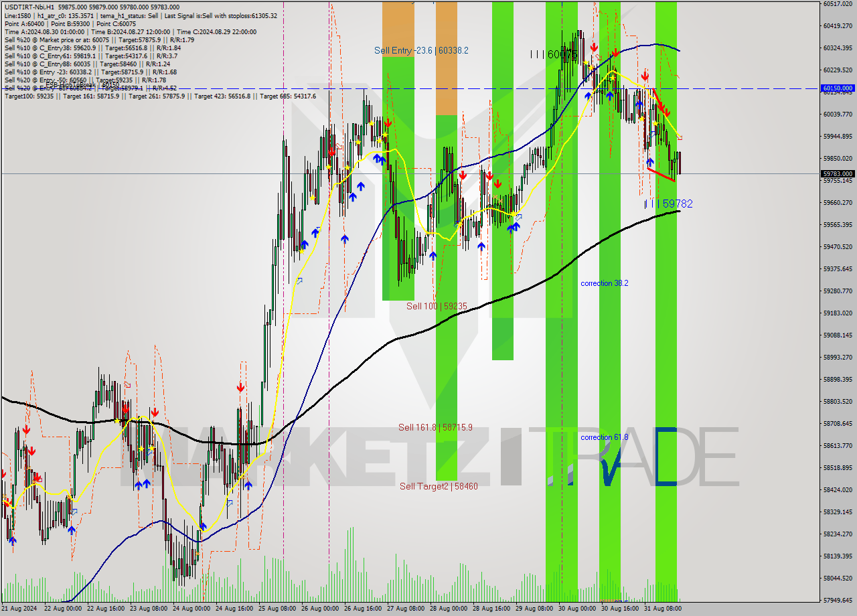Click the '21 Aug 2024' date label

coord(19,609)
